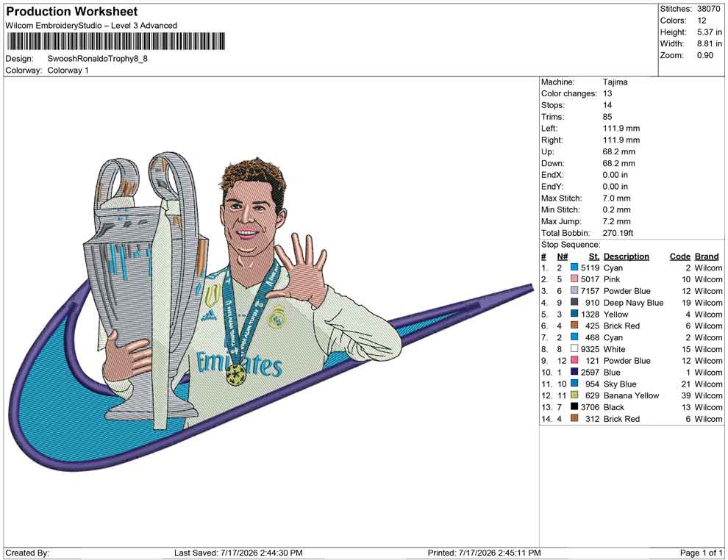This screenshot has width=728, height=560.
Task: Select the design name SwooshRonaldoTrophy8_8
Action: point(98,59)
